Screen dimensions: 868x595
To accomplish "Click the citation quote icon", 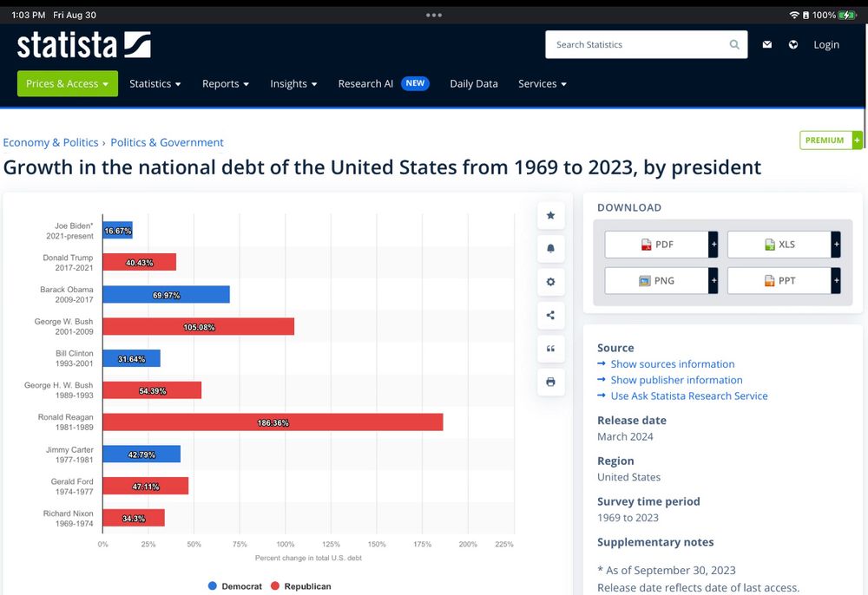I will [x=551, y=349].
